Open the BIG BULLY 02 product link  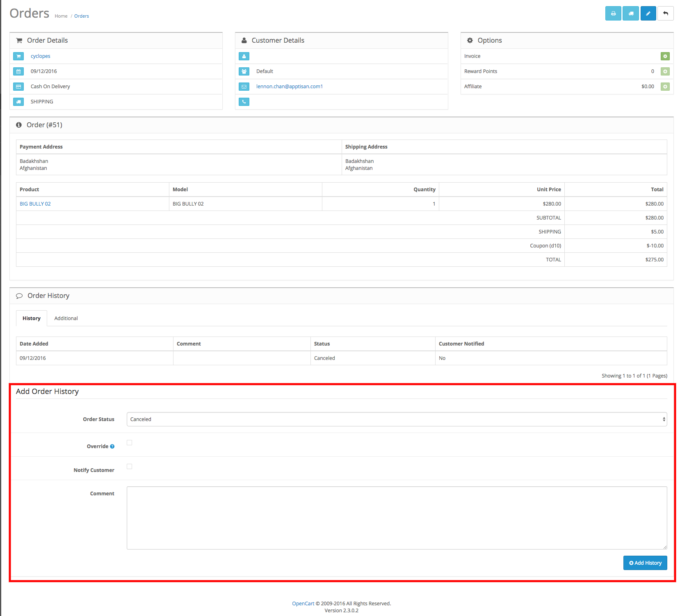click(x=35, y=204)
